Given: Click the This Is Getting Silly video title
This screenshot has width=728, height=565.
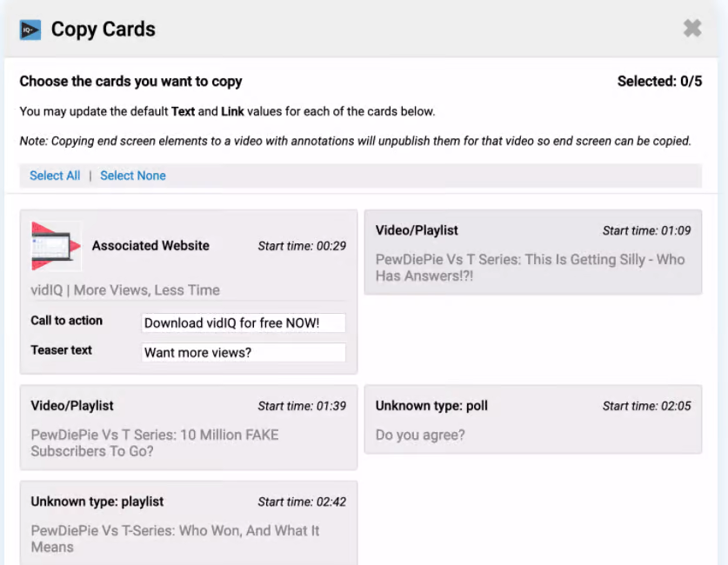Looking at the screenshot, I should (x=530, y=268).
